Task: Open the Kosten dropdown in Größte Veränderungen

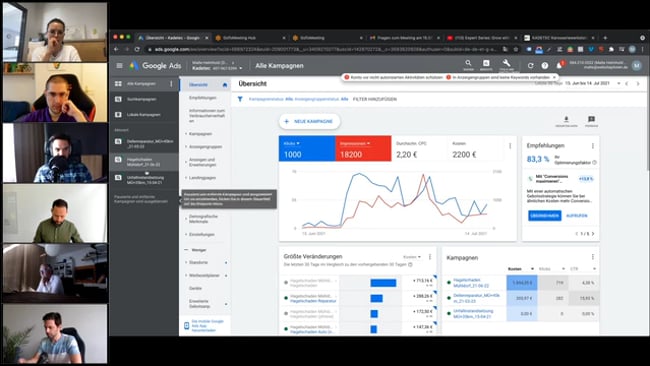Action: 412,257
